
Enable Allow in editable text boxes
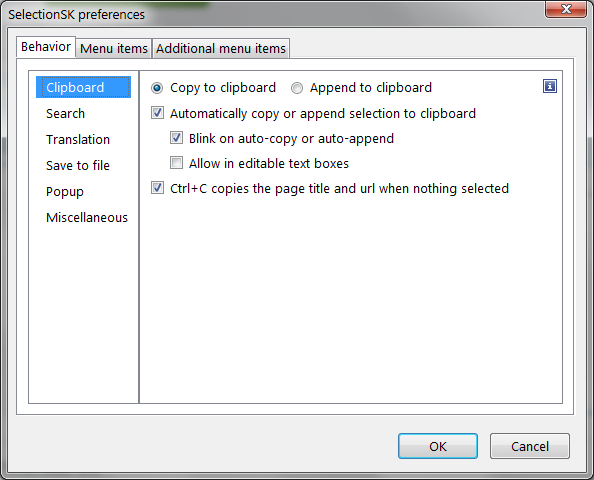coord(176,163)
